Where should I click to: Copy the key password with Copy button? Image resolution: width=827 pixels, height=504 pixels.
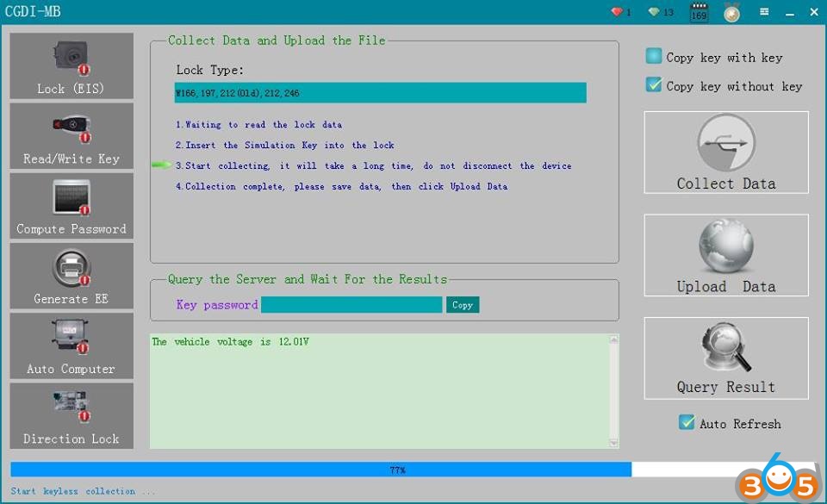(463, 305)
